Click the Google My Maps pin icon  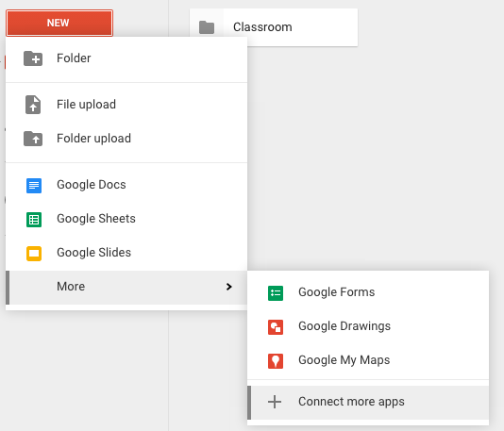point(276,361)
